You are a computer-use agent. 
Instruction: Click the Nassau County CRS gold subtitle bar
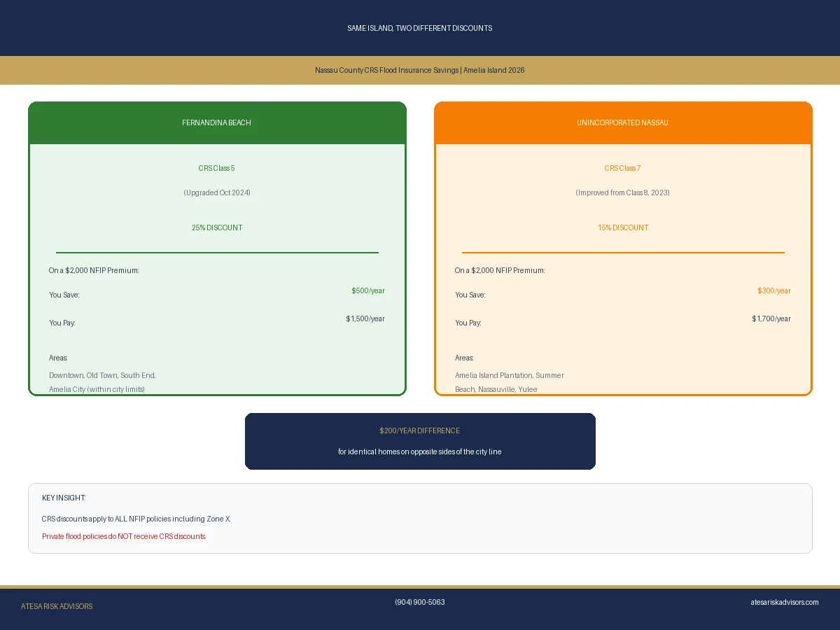(420, 70)
